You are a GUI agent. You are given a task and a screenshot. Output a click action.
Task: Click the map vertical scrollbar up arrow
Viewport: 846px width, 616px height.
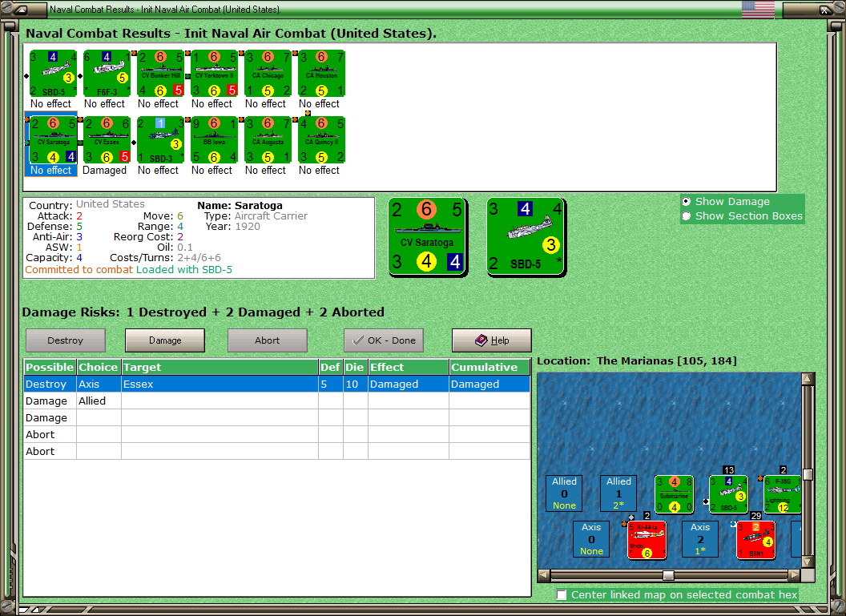point(808,379)
